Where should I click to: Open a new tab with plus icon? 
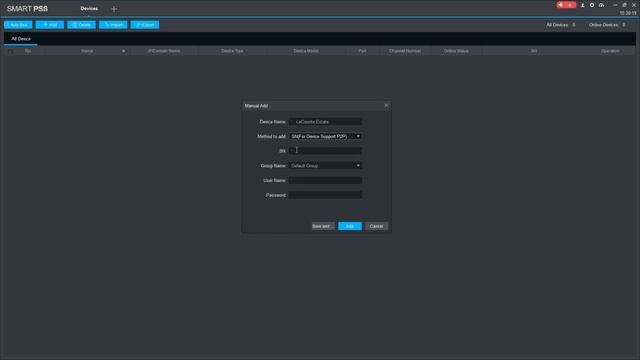[x=114, y=9]
